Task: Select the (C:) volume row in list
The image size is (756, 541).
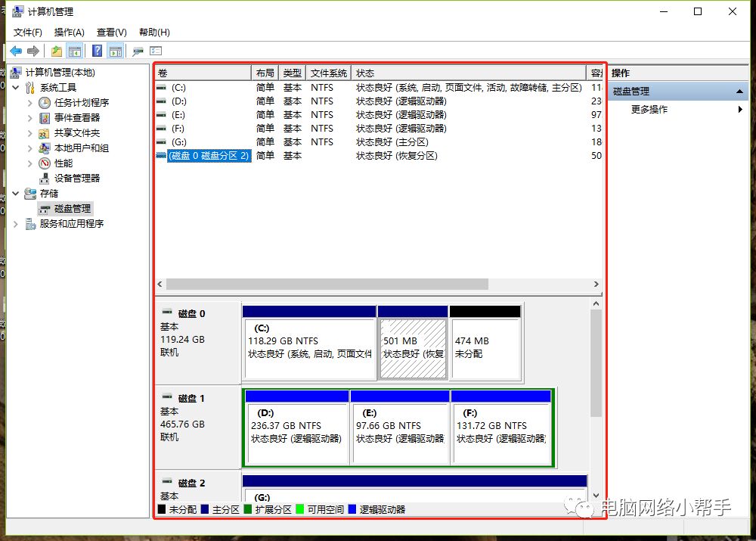Action: [178, 88]
